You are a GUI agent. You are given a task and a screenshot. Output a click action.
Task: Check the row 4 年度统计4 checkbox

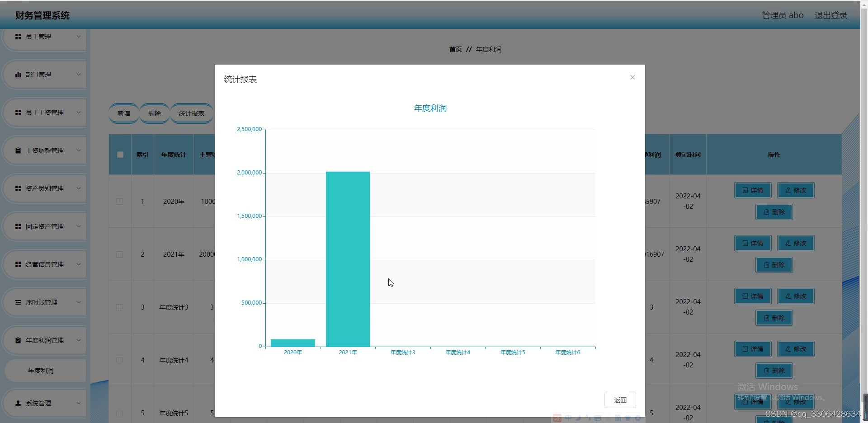pyautogui.click(x=119, y=360)
